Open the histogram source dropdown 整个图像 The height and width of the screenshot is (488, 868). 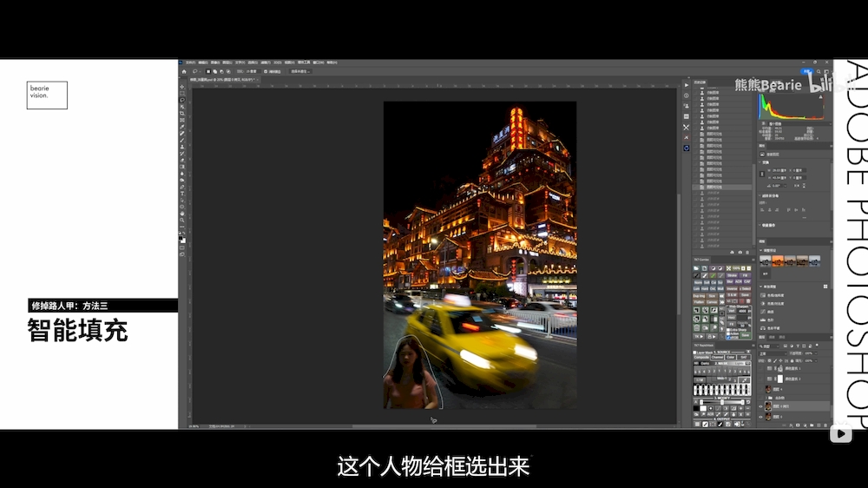coord(800,124)
